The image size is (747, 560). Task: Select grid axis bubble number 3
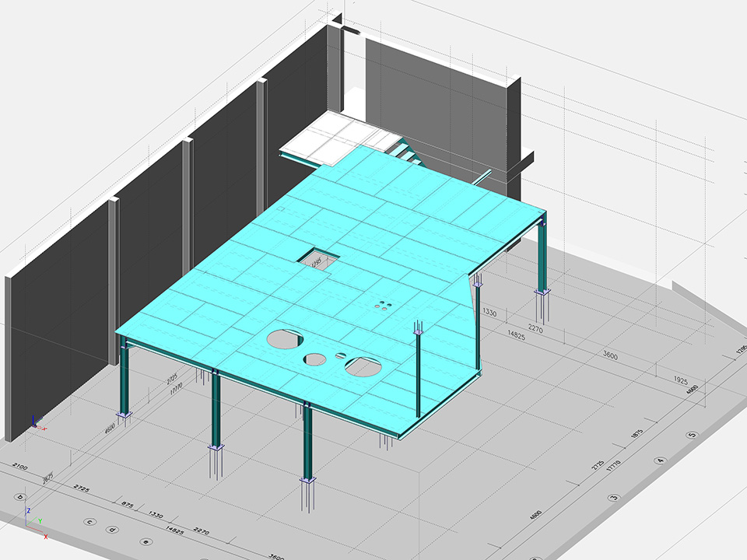pyautogui.click(x=613, y=498)
